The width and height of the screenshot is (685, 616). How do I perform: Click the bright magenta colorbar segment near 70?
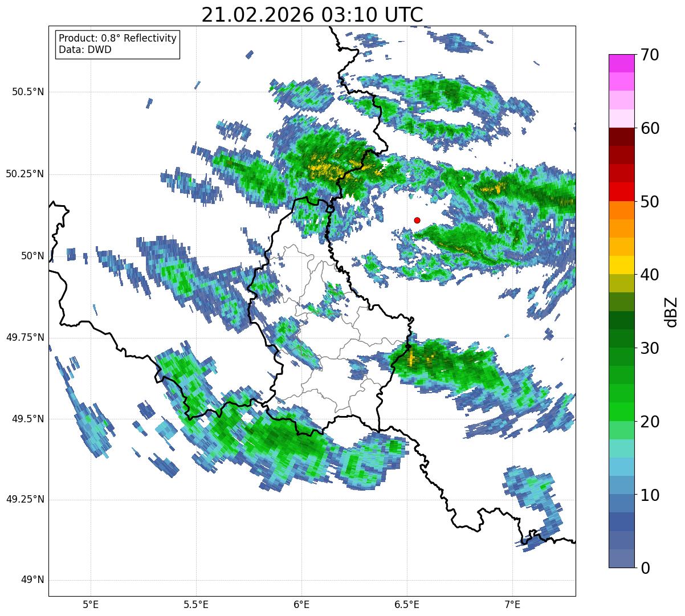(x=621, y=63)
